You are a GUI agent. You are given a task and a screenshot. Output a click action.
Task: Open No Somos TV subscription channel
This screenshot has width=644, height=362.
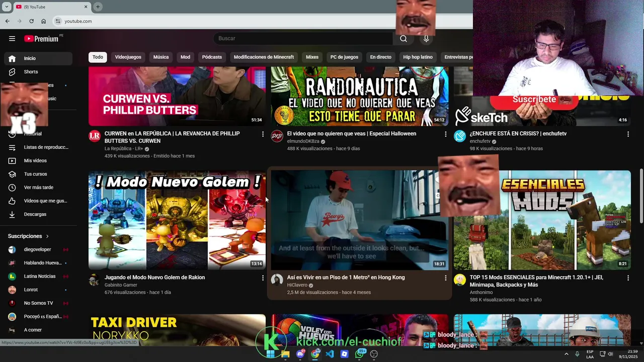coord(38,303)
